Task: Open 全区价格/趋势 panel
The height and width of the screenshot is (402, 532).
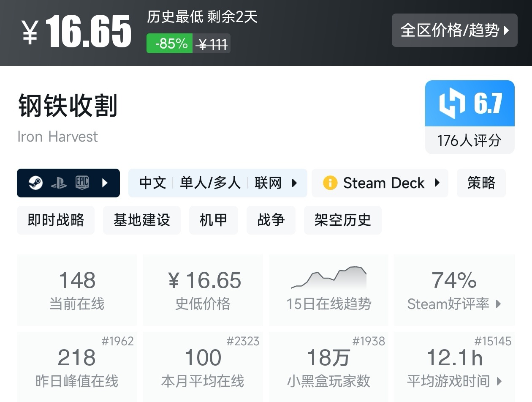Action: click(x=455, y=30)
